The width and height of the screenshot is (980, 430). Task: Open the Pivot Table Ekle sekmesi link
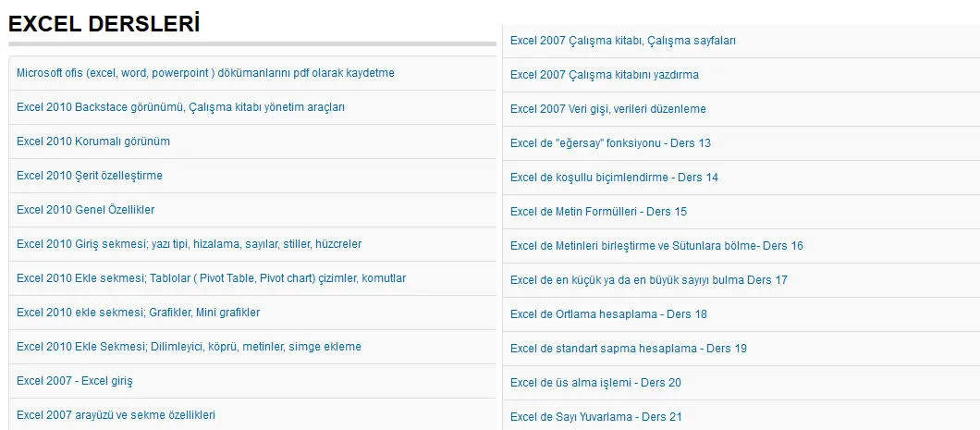[211, 278]
